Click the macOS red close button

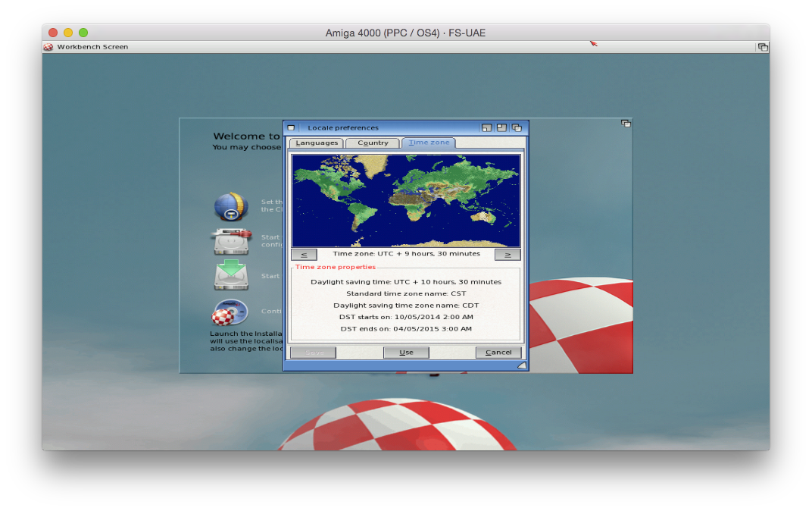pyautogui.click(x=53, y=33)
